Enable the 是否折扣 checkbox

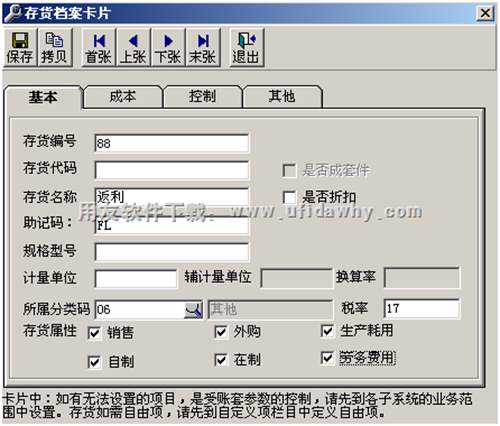(x=289, y=197)
